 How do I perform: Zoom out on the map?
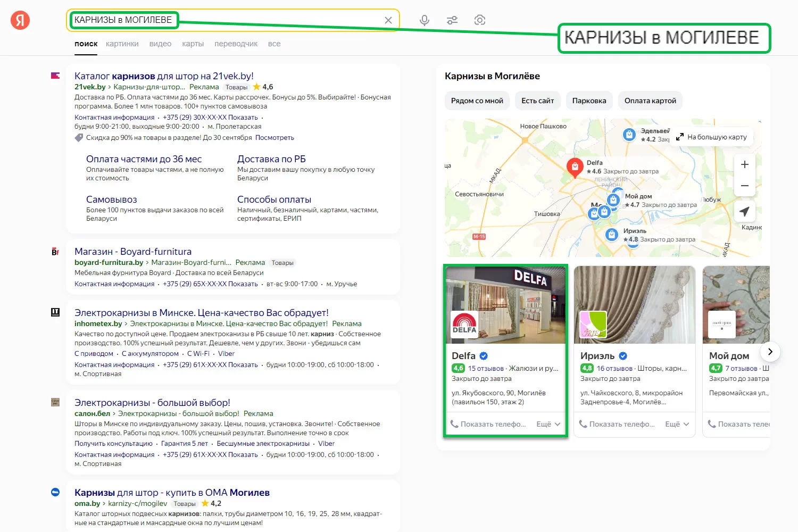(x=745, y=186)
